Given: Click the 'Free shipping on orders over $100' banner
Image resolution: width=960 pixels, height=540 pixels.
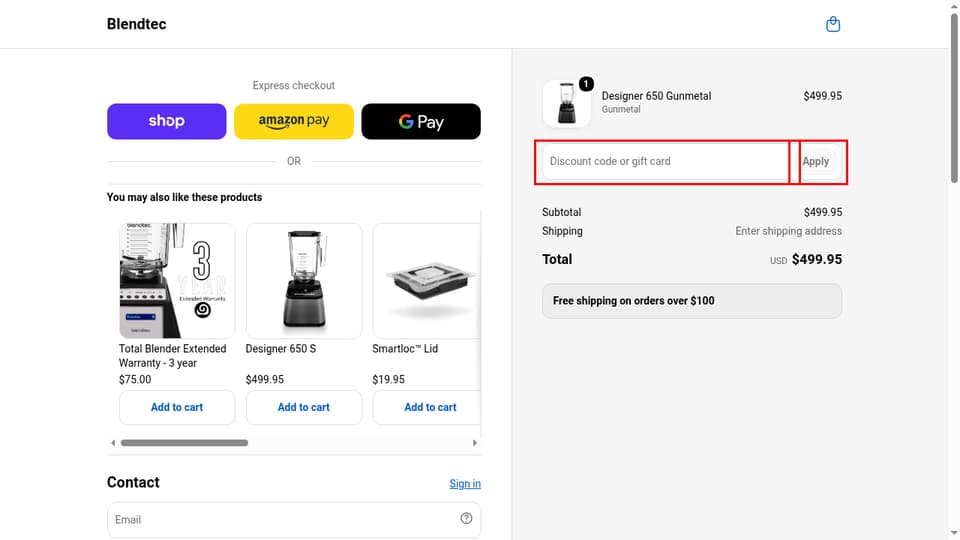Looking at the screenshot, I should 692,301.
